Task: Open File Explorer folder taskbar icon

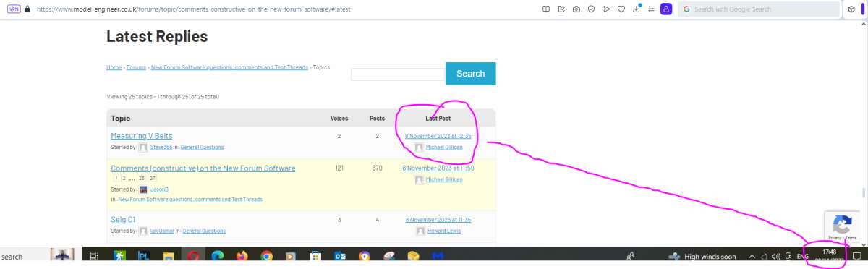Action: pos(168,256)
